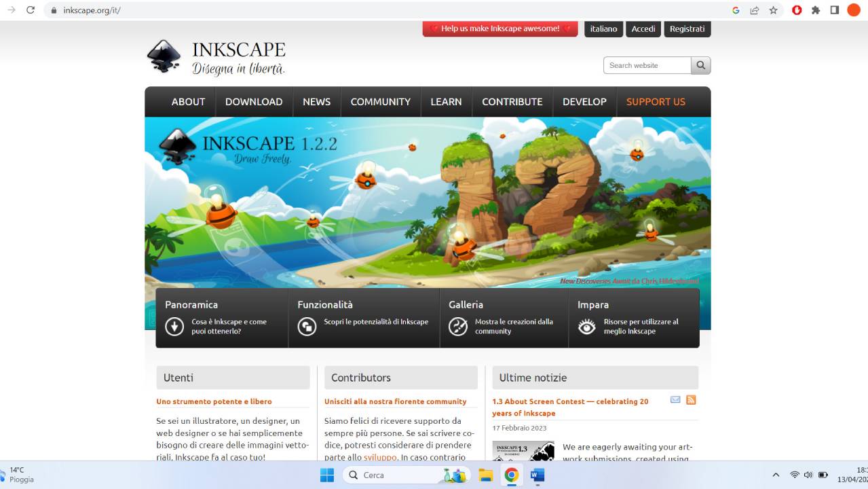
Task: Toggle the browser side panel icon
Action: 835,10
